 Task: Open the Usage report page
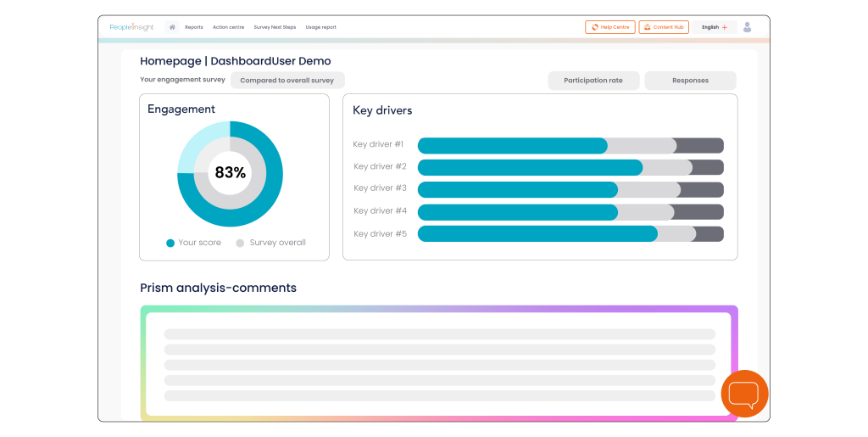(x=320, y=27)
